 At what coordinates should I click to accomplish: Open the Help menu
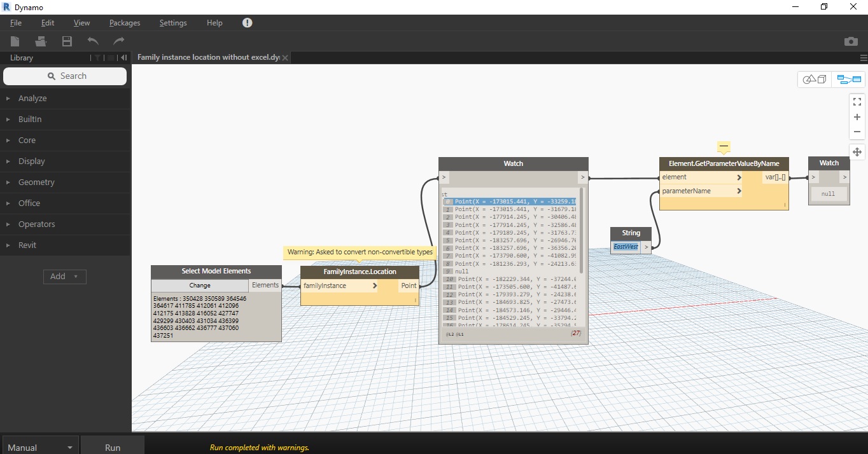pos(214,23)
